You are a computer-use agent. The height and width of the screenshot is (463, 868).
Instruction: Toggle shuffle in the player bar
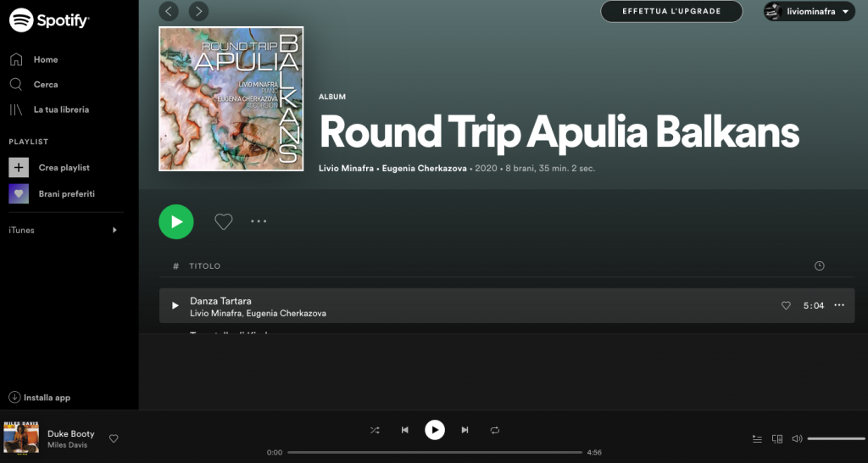[375, 430]
